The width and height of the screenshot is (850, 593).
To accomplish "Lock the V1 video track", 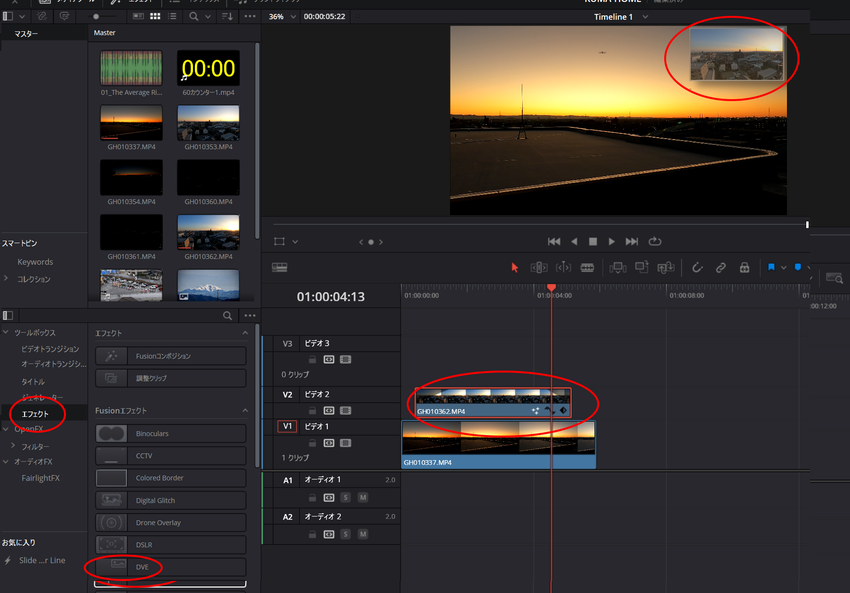I will pos(312,443).
